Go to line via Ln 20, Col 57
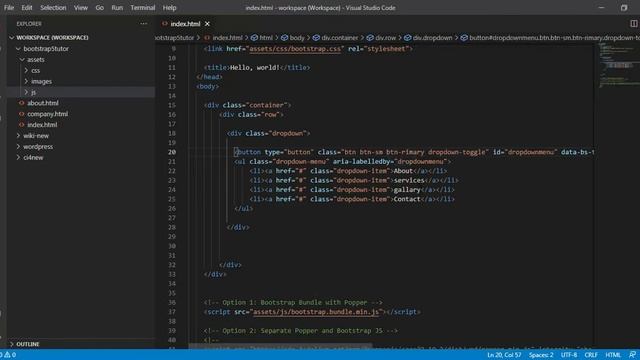The height and width of the screenshot is (360, 640). point(504,355)
